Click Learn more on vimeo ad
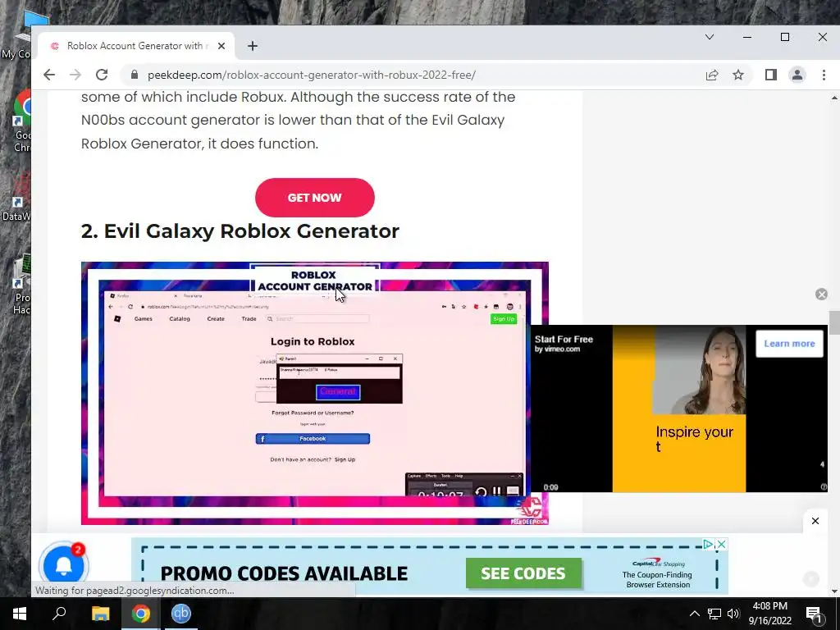Screen dimensions: 840x630 [789, 344]
